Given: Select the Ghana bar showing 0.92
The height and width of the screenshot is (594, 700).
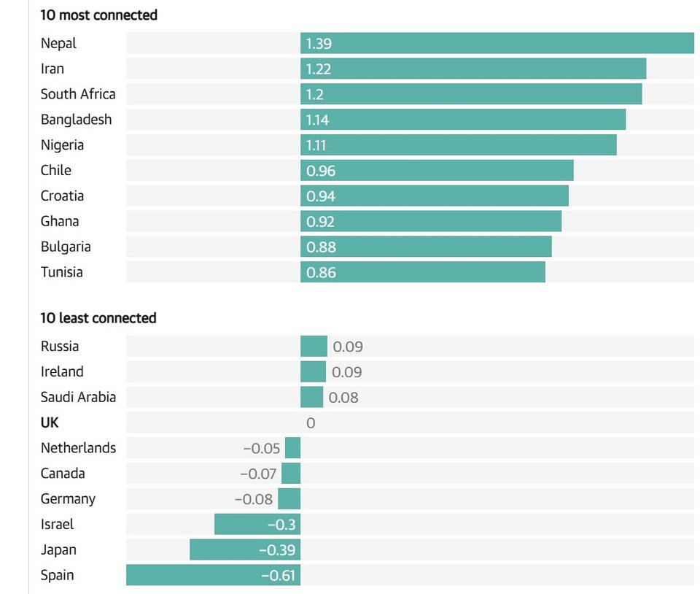Looking at the screenshot, I should click(431, 221).
